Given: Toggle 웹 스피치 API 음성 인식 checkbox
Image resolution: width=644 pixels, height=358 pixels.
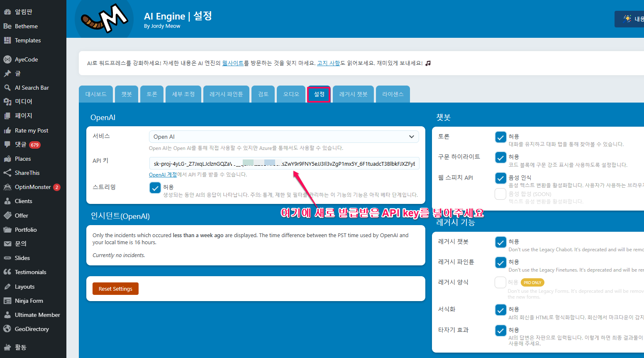Looking at the screenshot, I should pyautogui.click(x=501, y=178).
